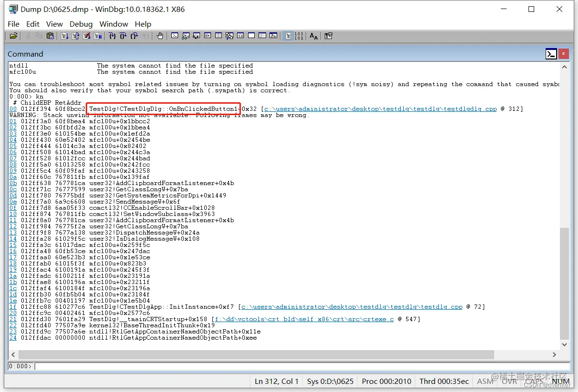Click stack frame 00 link

(x=13, y=109)
